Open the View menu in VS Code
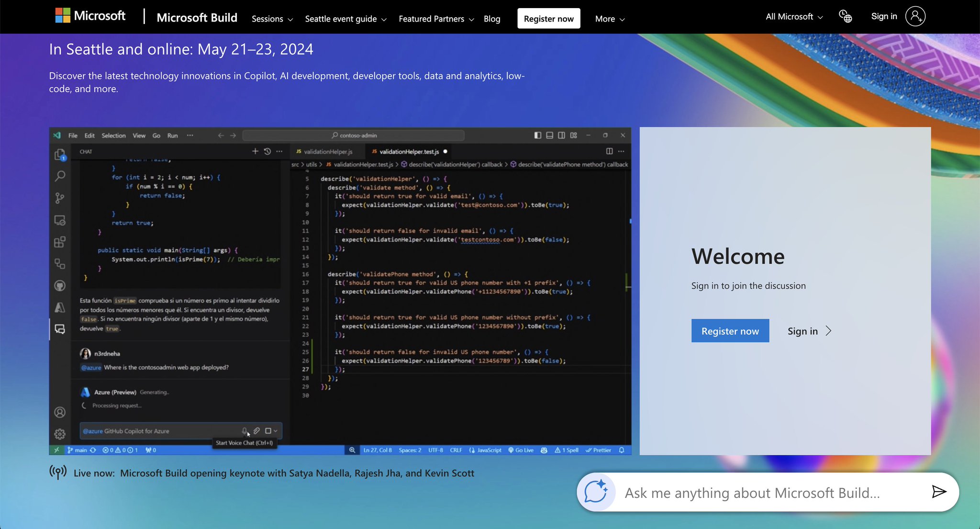Image resolution: width=980 pixels, height=529 pixels. pos(139,135)
